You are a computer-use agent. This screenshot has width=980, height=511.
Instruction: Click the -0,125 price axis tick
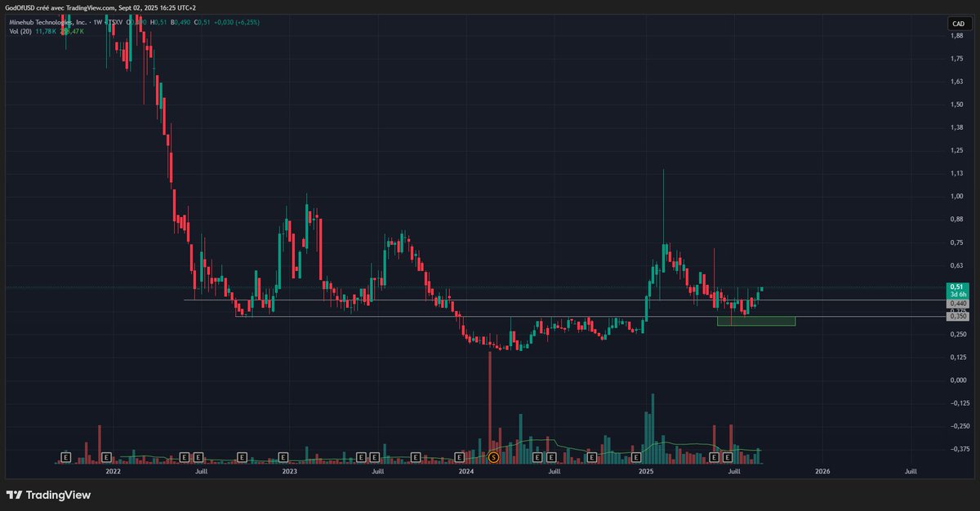(959, 402)
